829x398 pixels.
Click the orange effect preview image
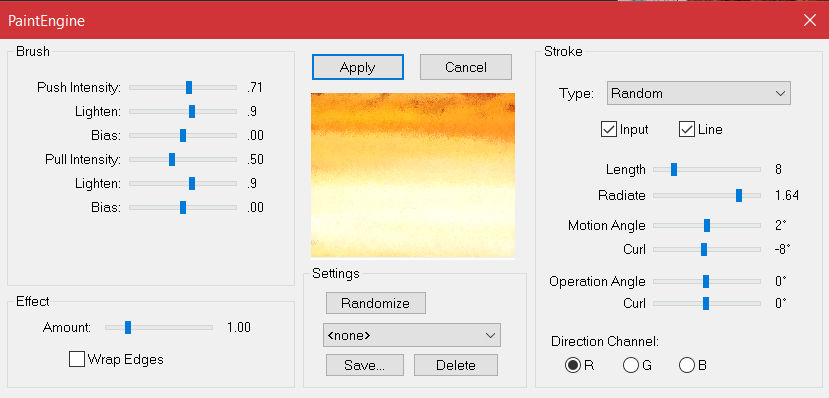click(x=413, y=175)
